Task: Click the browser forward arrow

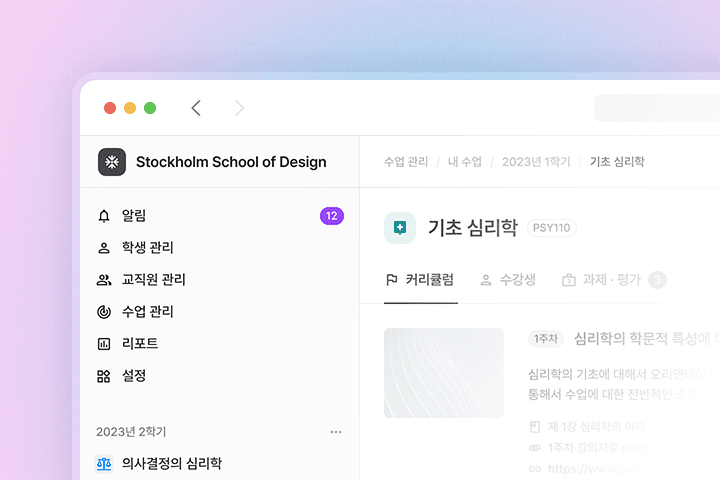Action: pos(239,108)
